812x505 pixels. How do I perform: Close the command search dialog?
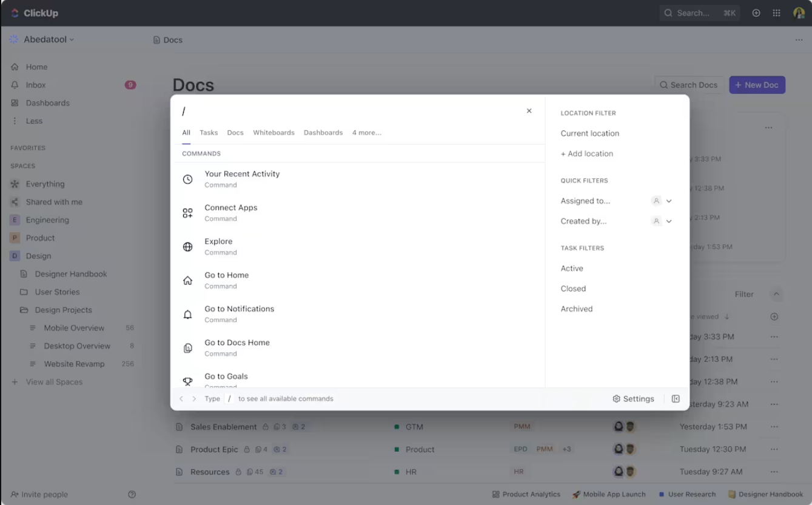tap(529, 111)
